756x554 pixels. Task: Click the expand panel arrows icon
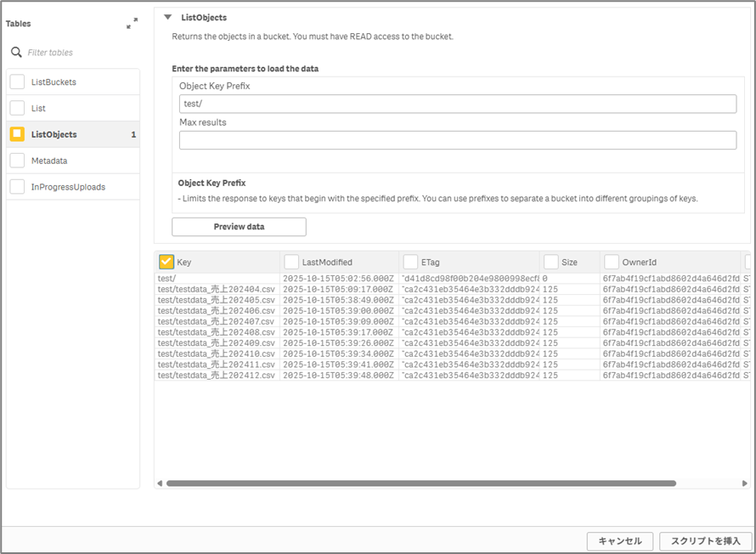(132, 24)
